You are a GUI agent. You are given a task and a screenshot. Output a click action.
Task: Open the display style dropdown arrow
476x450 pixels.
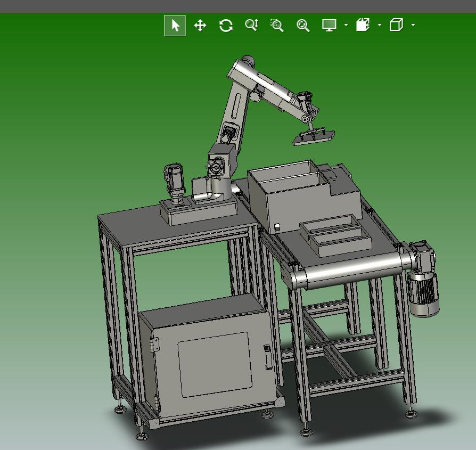[346, 25]
